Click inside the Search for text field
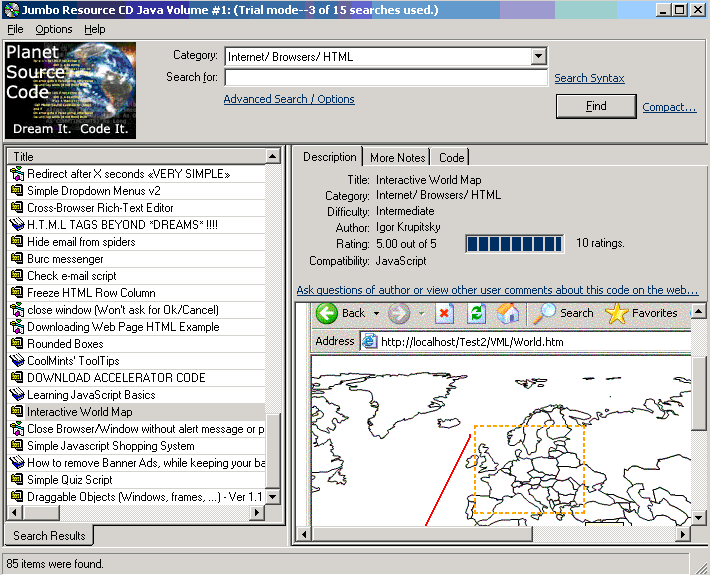This screenshot has height=575, width=710. [x=386, y=77]
